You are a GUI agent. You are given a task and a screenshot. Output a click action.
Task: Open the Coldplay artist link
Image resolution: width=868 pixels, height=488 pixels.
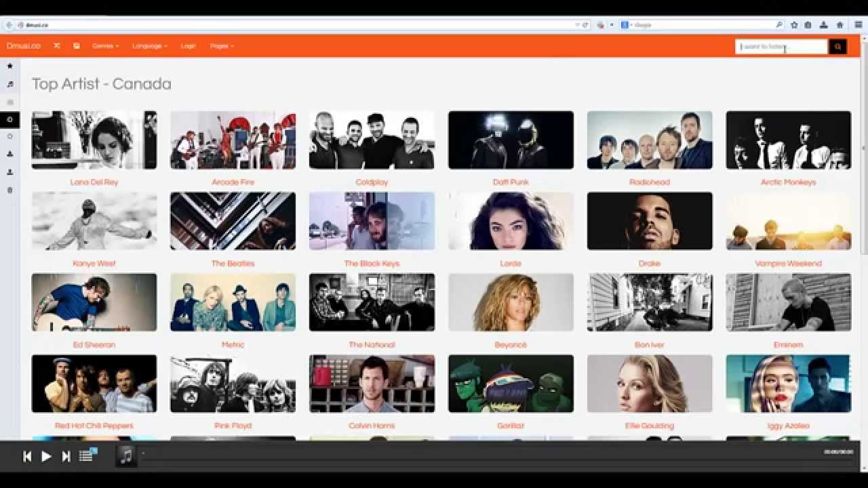point(372,182)
